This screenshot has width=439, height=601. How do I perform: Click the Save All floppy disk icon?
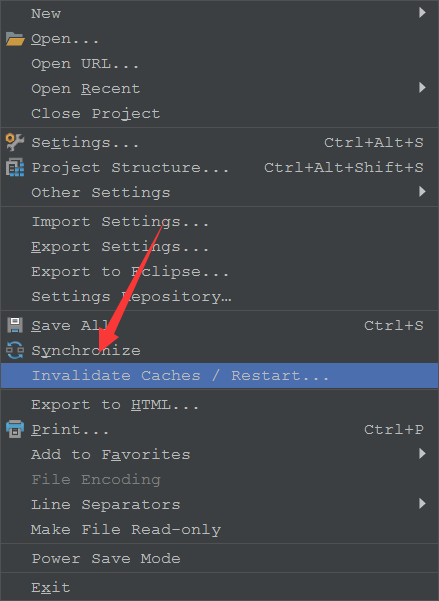pyautogui.click(x=15, y=325)
